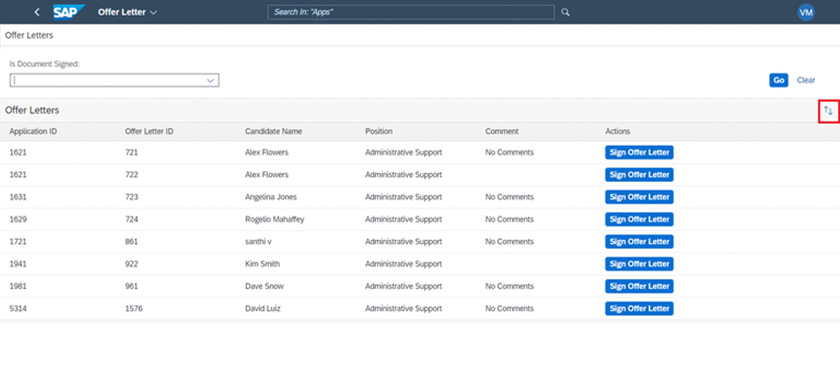Select candidate name Rogelio Mahaffey
Screen dimensions: 840x390
[275, 220]
